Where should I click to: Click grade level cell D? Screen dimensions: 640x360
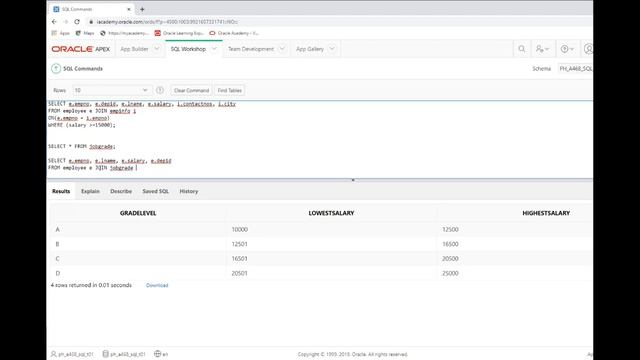point(58,273)
